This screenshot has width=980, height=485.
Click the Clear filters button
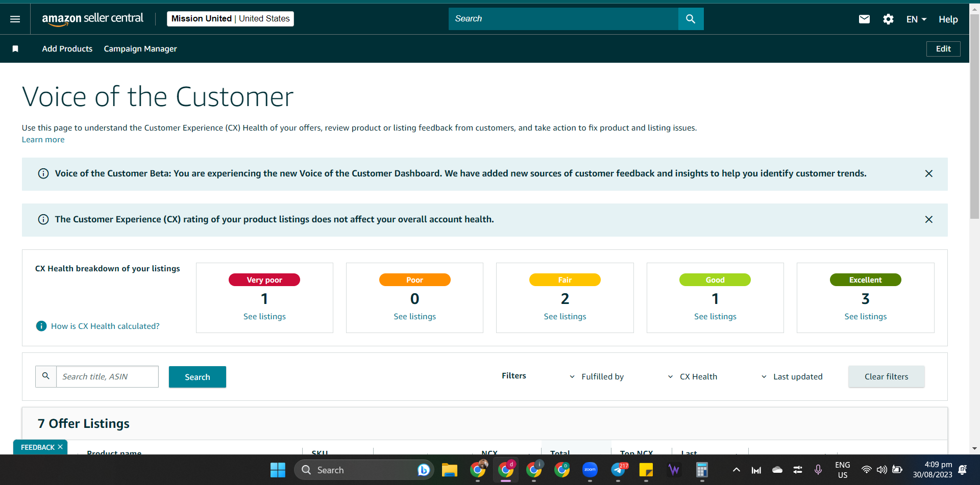coord(887,376)
